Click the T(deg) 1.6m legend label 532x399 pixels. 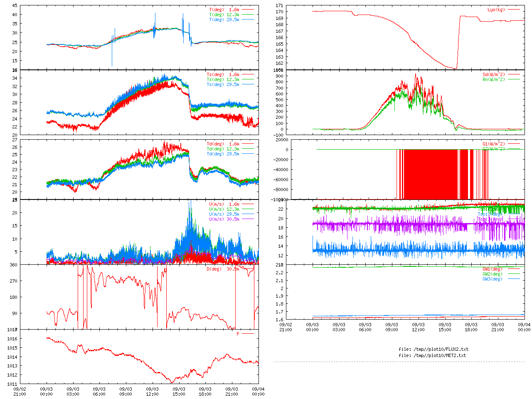tap(224, 10)
